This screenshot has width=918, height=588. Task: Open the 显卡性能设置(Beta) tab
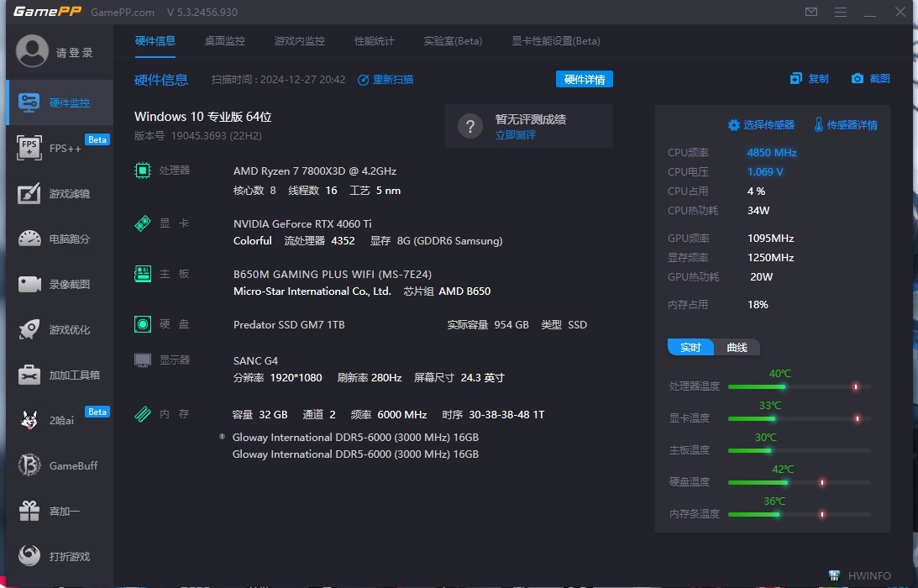tap(556, 41)
